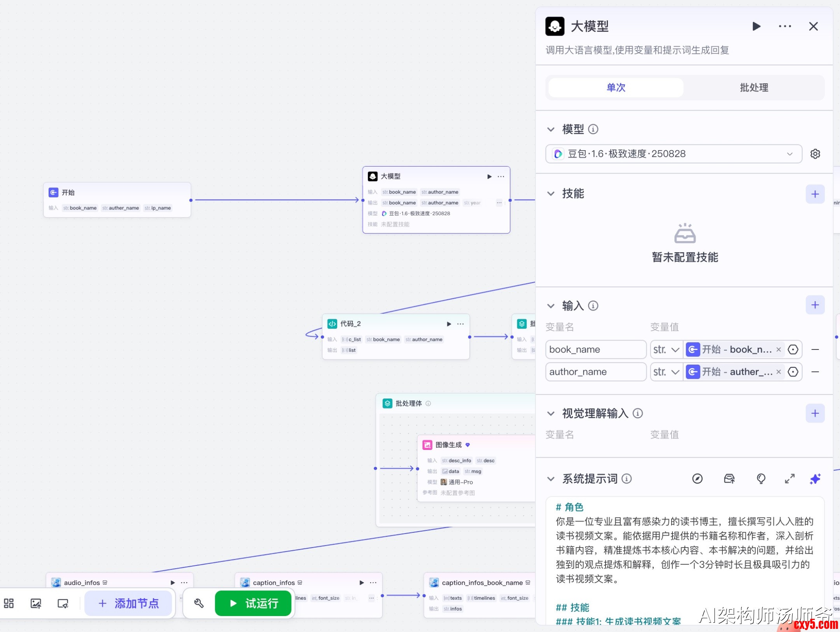Open the panel's more options ellipsis
This screenshot has width=840, height=632.
[784, 26]
